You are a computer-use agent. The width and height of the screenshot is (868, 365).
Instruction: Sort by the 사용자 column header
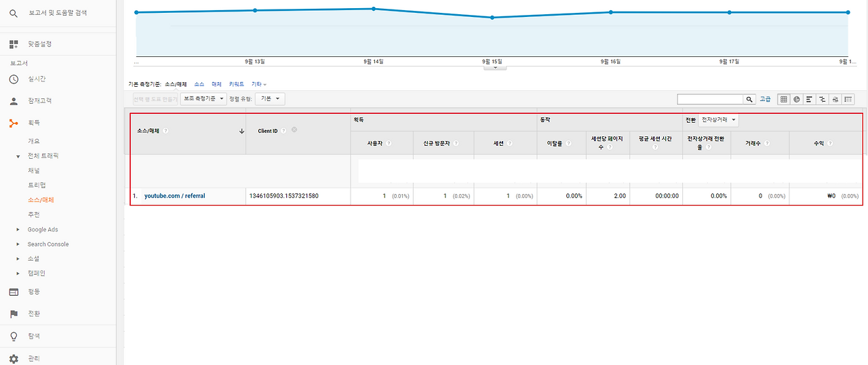coord(375,143)
